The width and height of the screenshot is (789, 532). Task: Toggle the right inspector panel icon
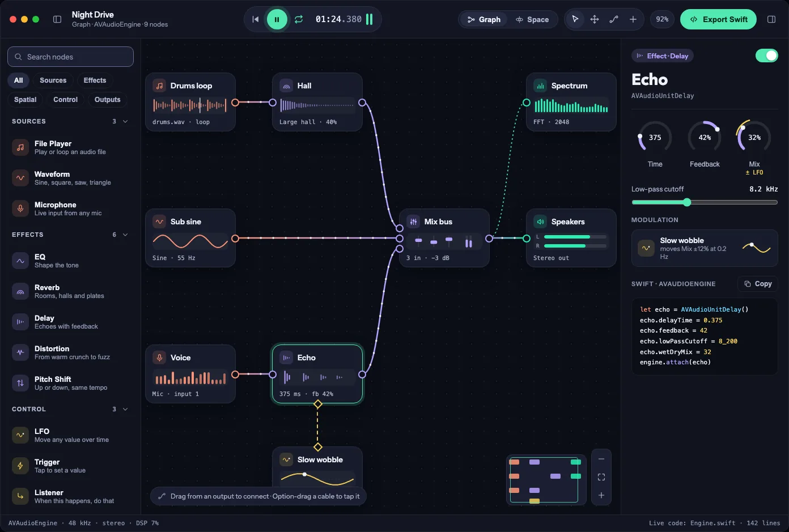click(x=771, y=19)
